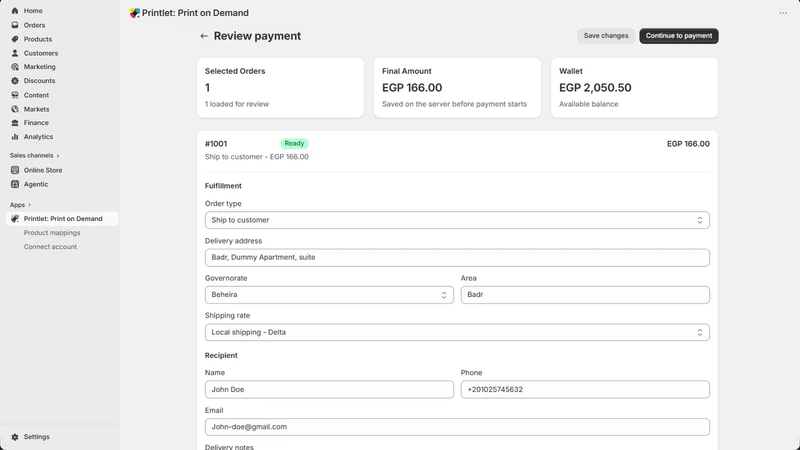Image resolution: width=800 pixels, height=450 pixels.
Task: Click the Home icon in sidebar
Action: [x=15, y=11]
